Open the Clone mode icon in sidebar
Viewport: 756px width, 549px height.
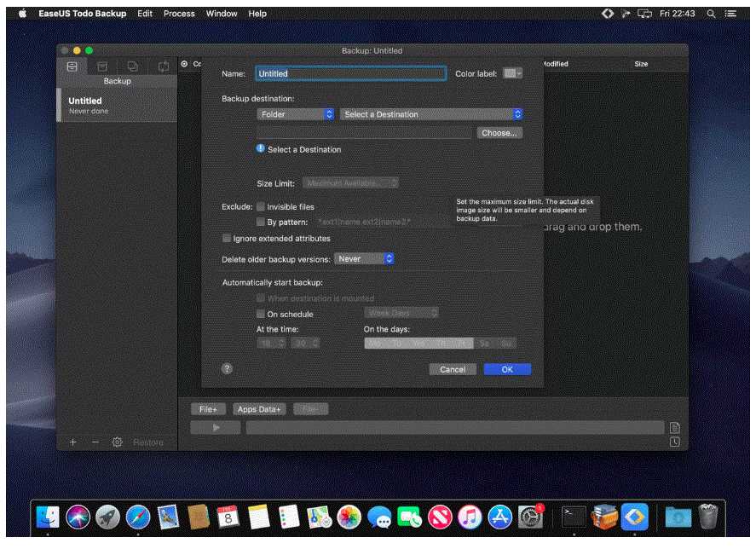(133, 66)
